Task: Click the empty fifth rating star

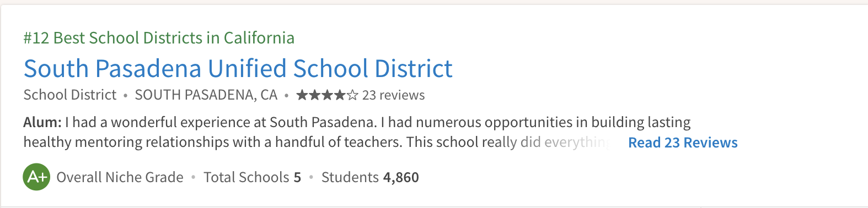Action: click(352, 95)
